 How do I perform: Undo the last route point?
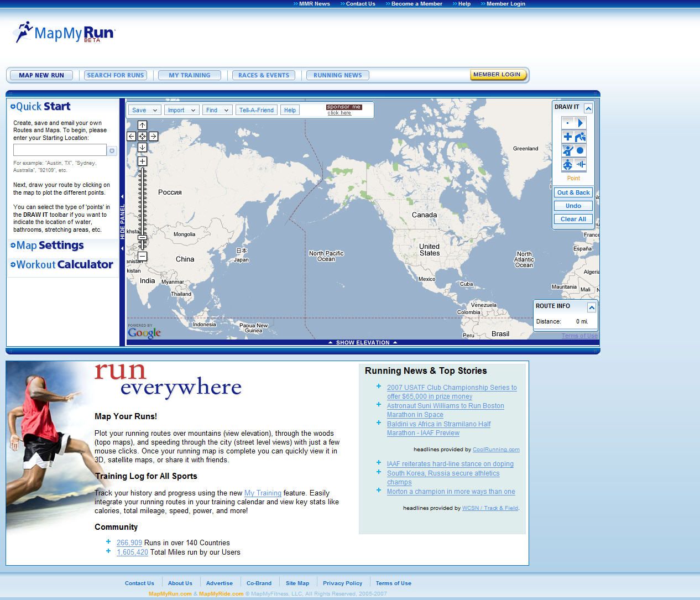(x=573, y=206)
